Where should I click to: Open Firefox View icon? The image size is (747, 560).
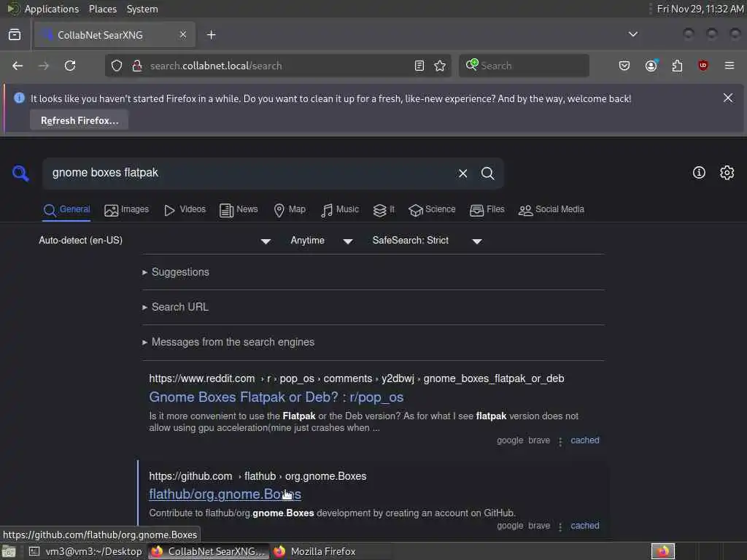(15, 35)
